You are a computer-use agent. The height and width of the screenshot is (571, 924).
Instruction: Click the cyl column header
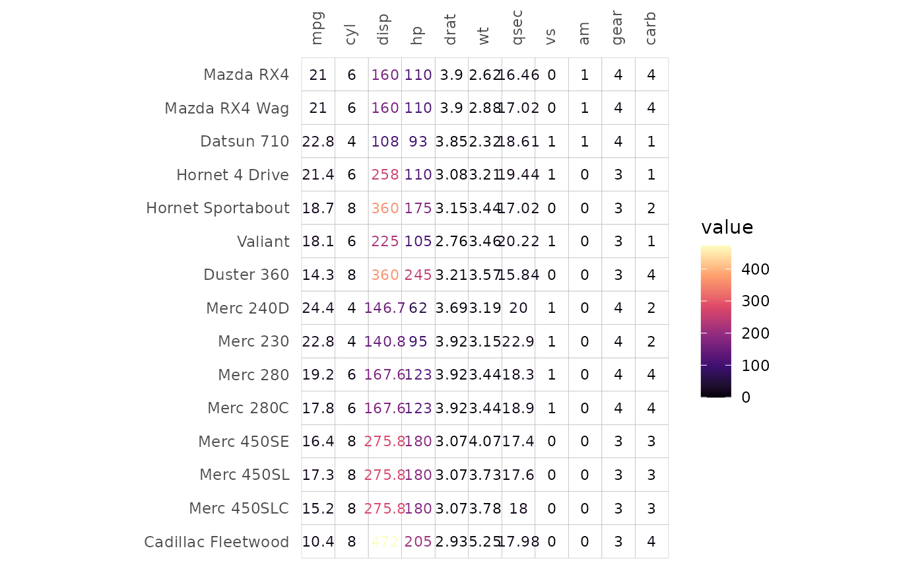(x=350, y=34)
